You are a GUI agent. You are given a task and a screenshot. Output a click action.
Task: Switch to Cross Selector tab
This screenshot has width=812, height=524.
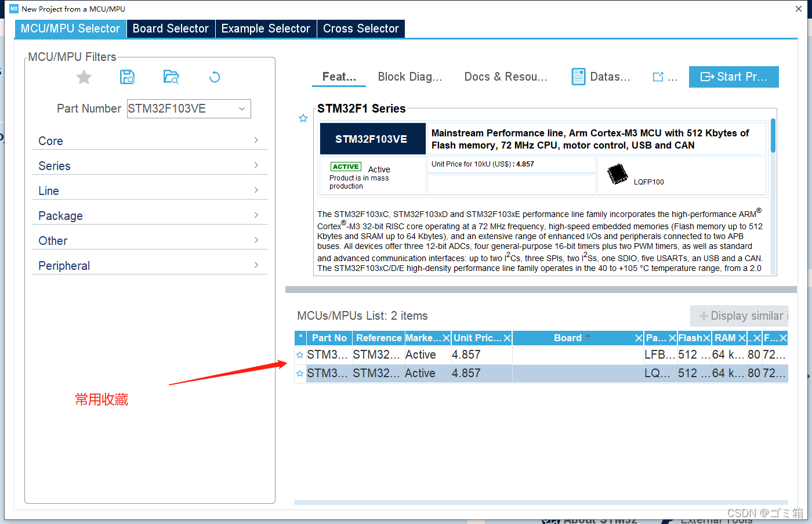361,28
